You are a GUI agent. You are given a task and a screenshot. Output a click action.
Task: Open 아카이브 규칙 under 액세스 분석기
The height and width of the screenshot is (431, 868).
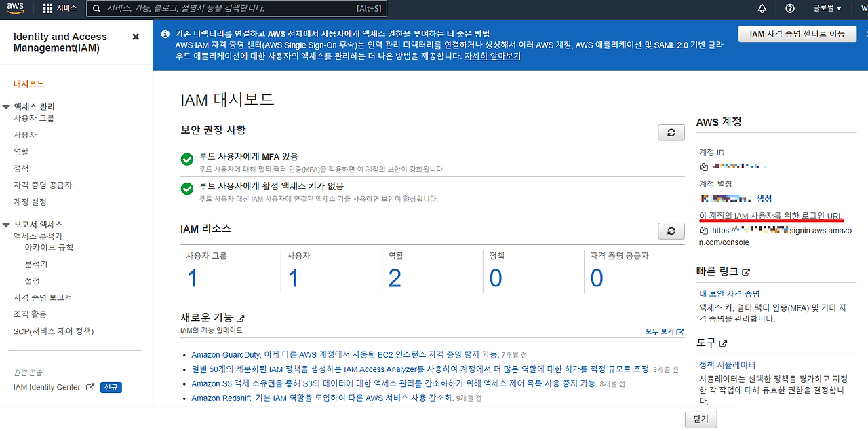point(49,248)
